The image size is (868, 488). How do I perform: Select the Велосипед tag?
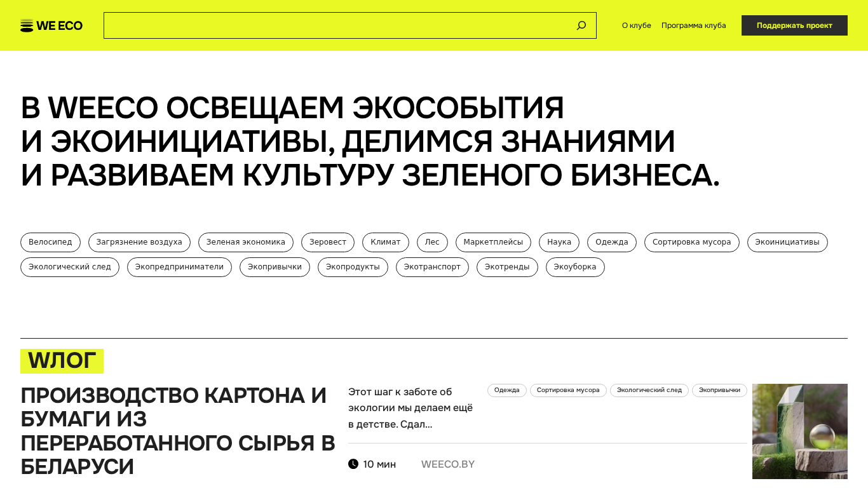point(50,242)
